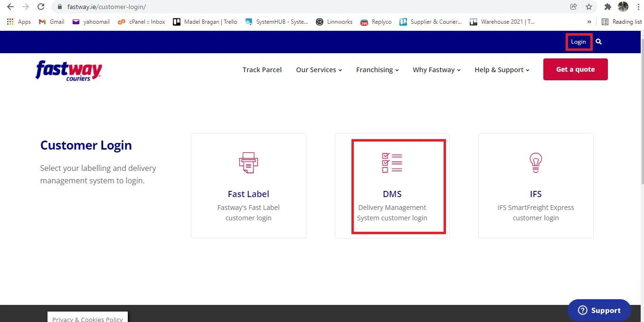Viewport: 644px width, 322px height.
Task: Expand the Our Services menu
Action: pos(319,70)
